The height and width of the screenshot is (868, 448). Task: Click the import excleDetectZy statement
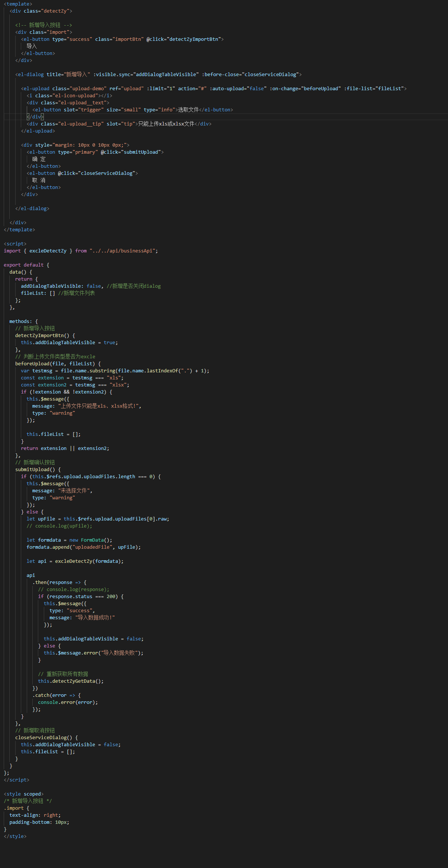click(81, 251)
